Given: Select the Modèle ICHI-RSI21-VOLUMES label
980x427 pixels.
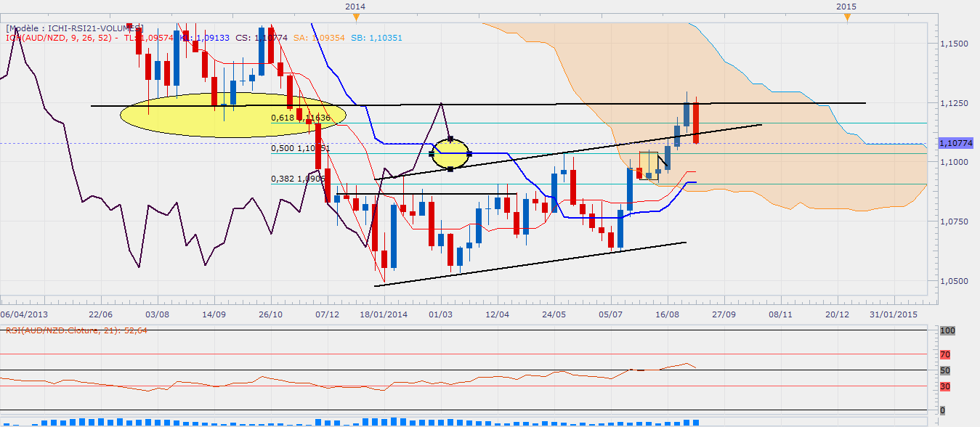Looking at the screenshot, I should tap(74, 28).
